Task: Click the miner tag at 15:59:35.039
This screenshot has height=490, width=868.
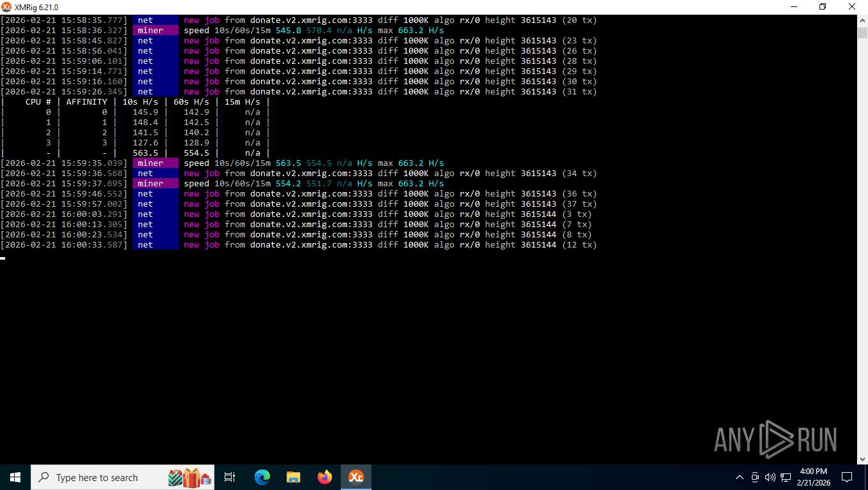Action: (x=156, y=163)
